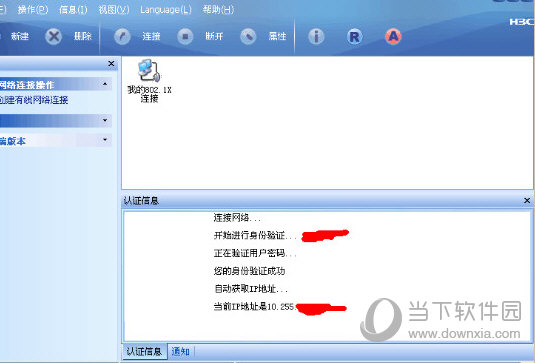Select the 我的802.1X连接 connection icon
Image resolution: width=535 pixels, height=363 pixels.
point(149,81)
